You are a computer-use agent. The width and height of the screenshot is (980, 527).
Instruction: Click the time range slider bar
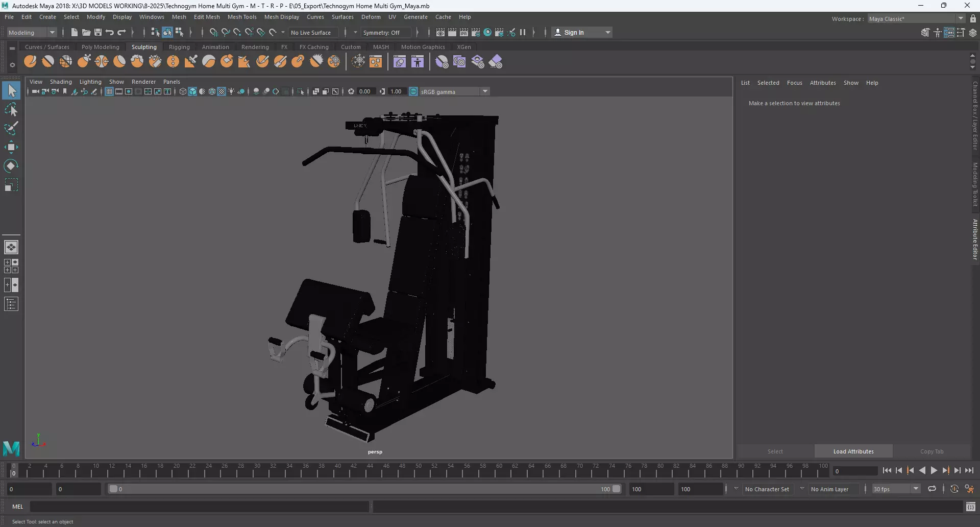click(x=364, y=489)
